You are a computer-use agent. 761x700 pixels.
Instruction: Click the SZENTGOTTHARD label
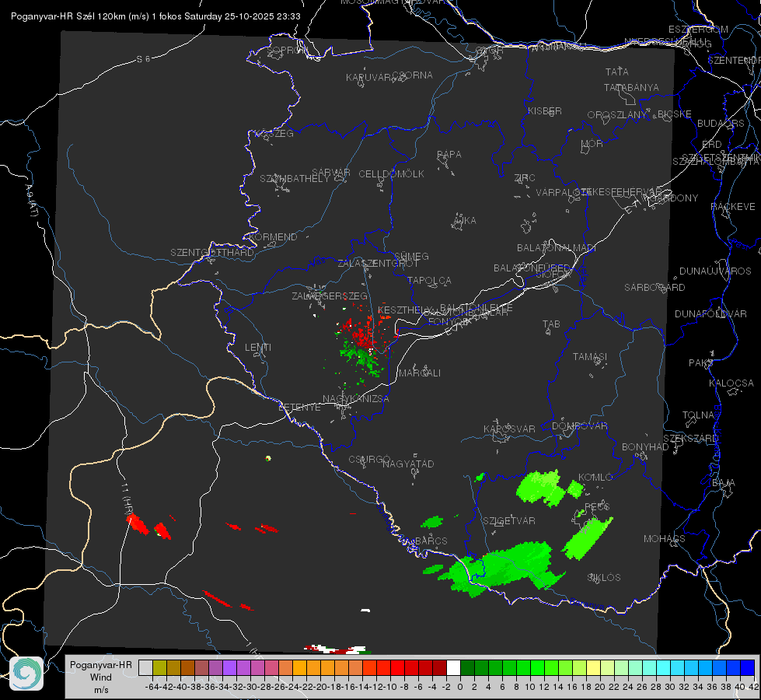pos(212,253)
